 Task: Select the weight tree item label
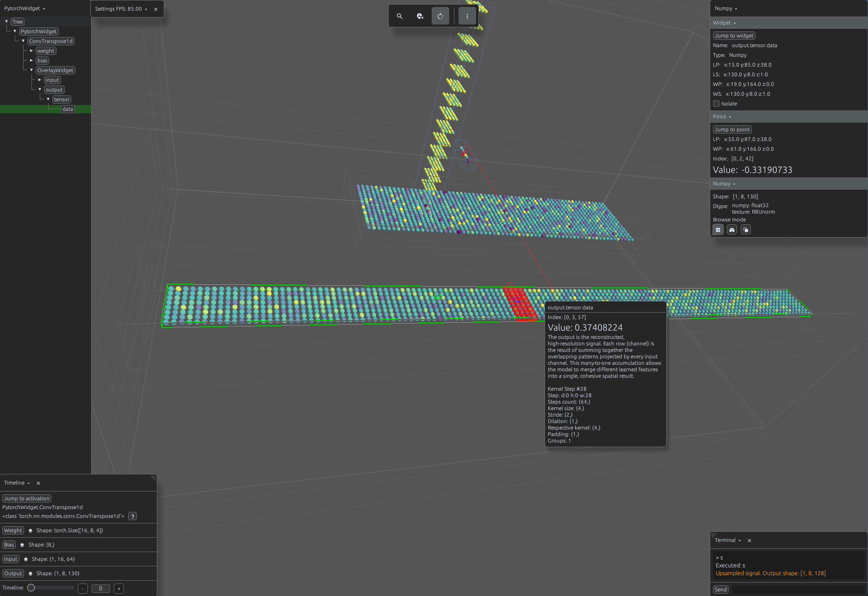pyautogui.click(x=46, y=51)
